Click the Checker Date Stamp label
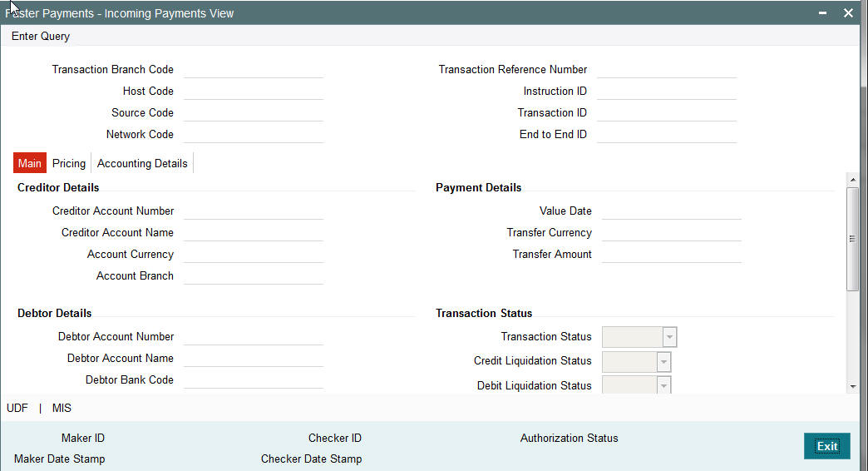The height and width of the screenshot is (471, 868). point(311,459)
